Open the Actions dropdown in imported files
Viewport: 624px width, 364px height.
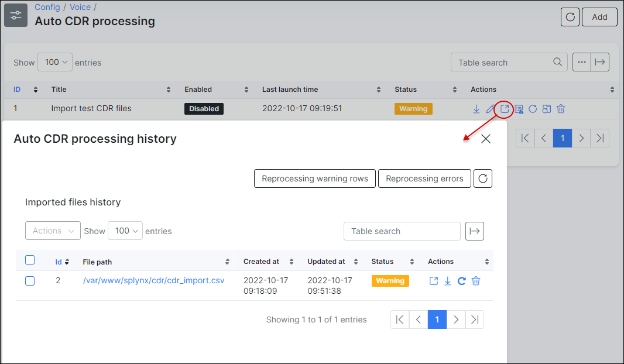click(x=53, y=231)
